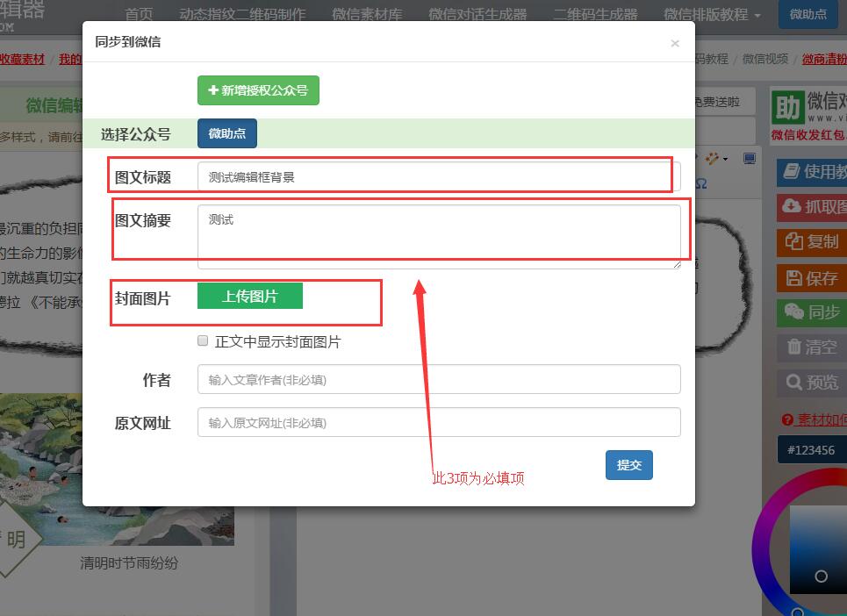Submit the sync dialog with 提交

628,465
